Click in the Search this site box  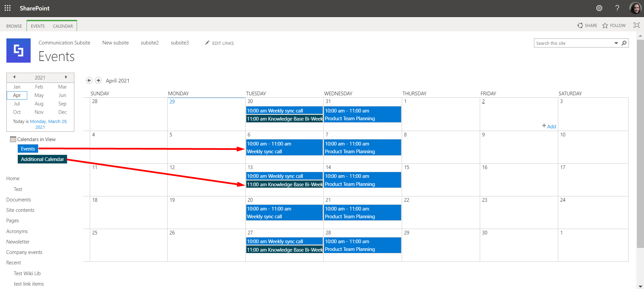point(574,43)
